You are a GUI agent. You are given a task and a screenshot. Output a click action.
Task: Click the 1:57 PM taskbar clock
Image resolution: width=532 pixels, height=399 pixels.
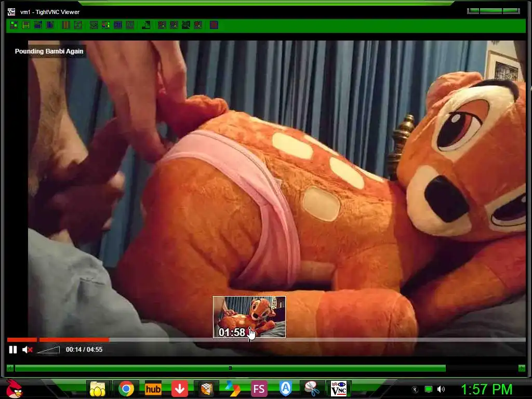pyautogui.click(x=486, y=390)
